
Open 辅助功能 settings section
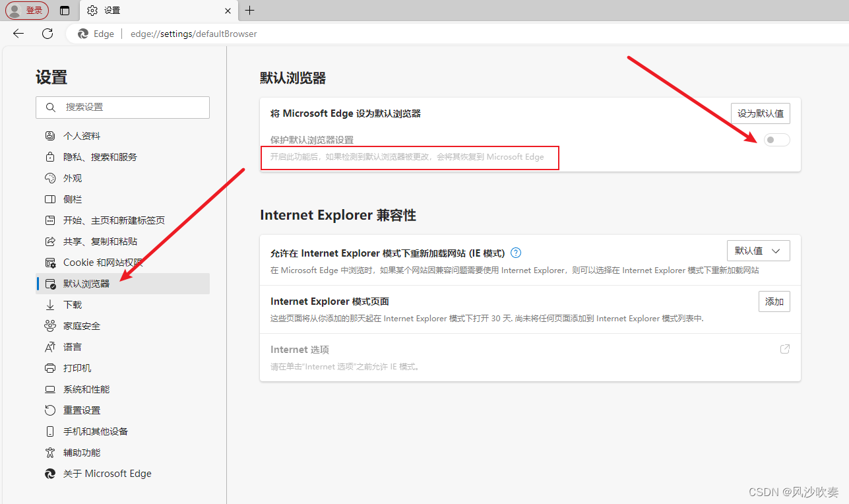pos(123,453)
